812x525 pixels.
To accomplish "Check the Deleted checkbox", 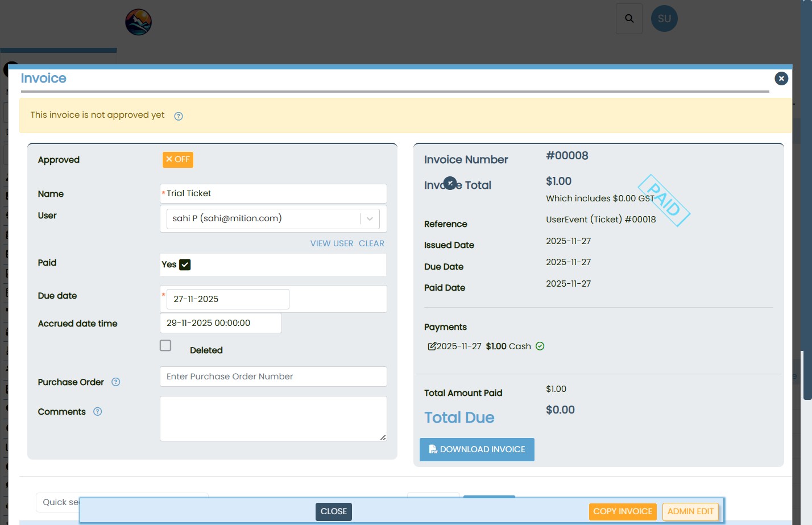I will tap(165, 346).
